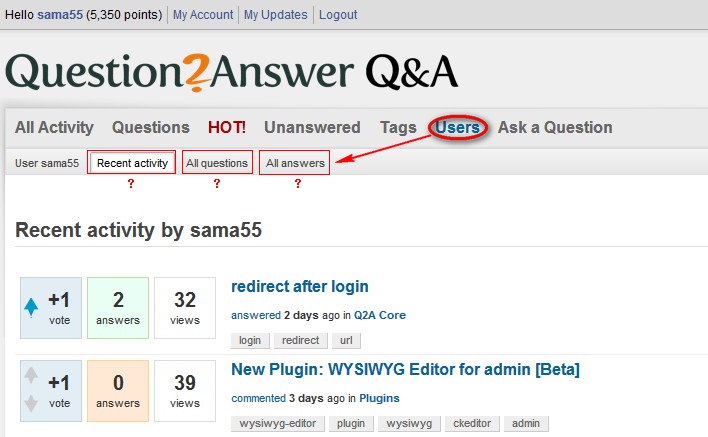Downvote the New Plugin WYSIWYG Editor question

click(31, 402)
